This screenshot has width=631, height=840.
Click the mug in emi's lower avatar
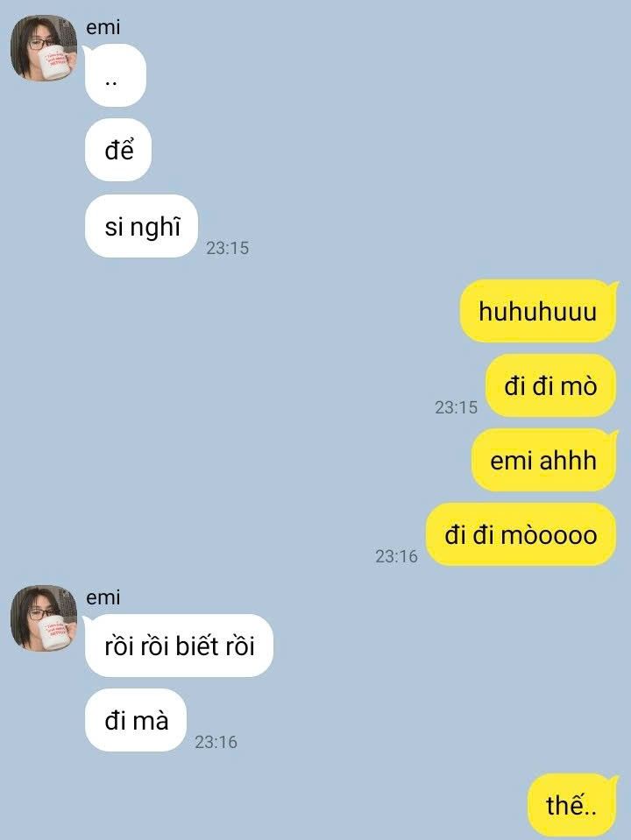point(54,632)
